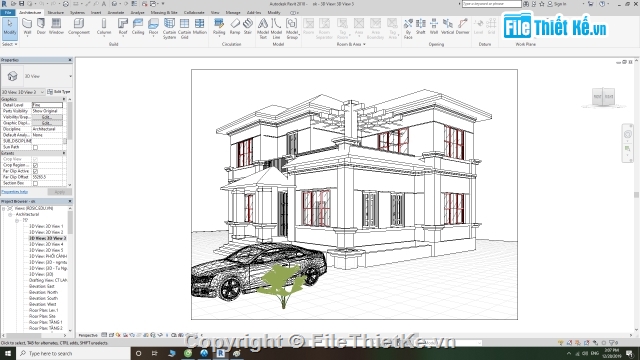Toggle the Far Clip Active checkbox
This screenshot has height=360, width=640.
(x=36, y=171)
